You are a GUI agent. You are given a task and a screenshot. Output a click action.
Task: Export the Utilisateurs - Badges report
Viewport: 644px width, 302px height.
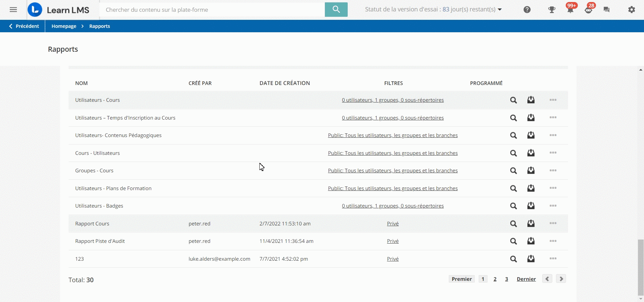click(531, 206)
